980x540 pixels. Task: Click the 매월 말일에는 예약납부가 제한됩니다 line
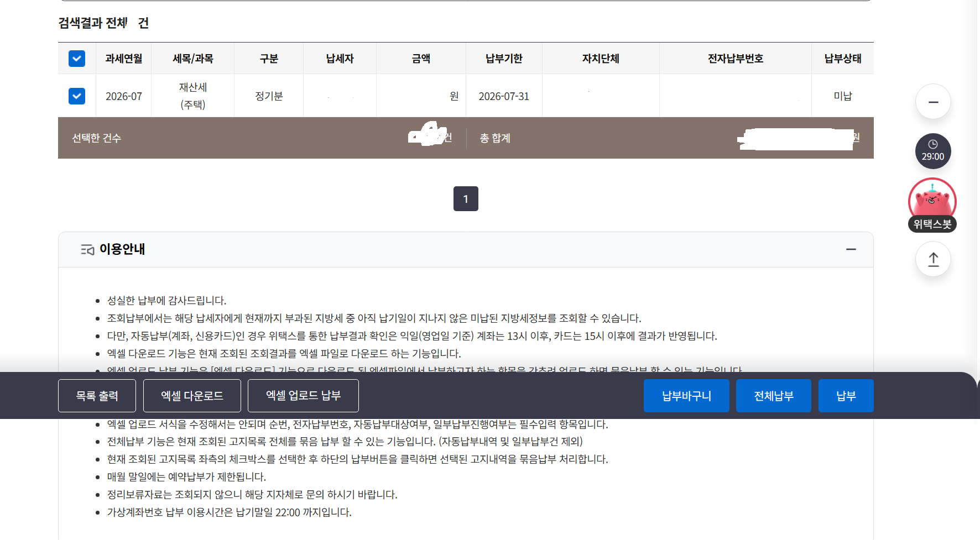point(186,477)
